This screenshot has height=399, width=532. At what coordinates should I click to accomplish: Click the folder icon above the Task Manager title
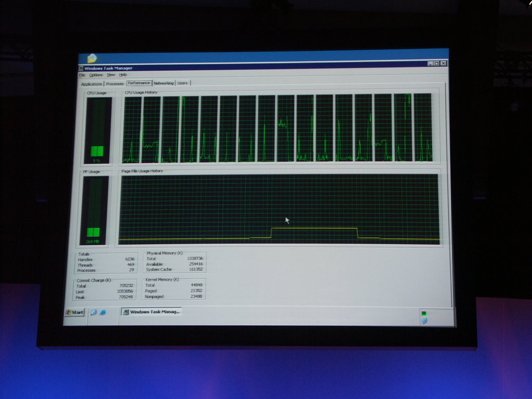pyautogui.click(x=92, y=58)
